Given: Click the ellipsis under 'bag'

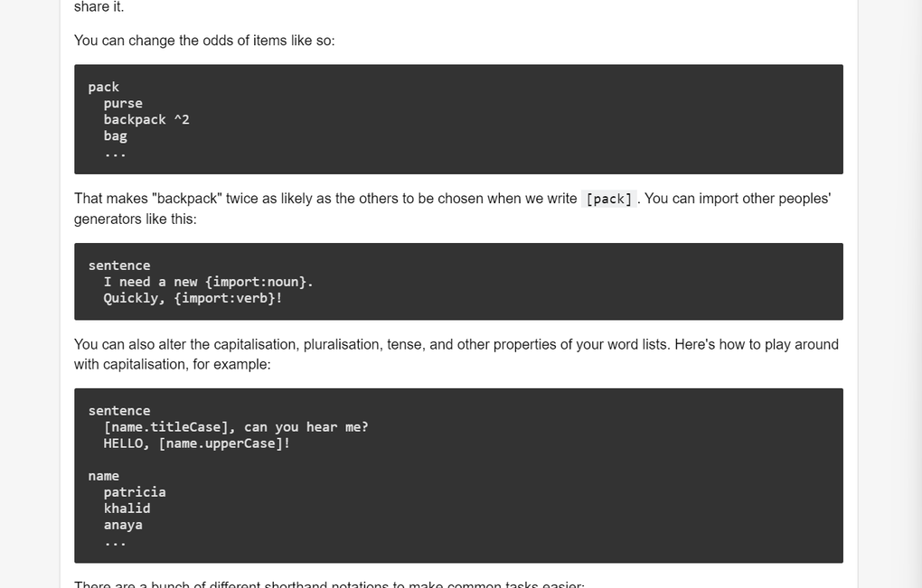Looking at the screenshot, I should [115, 153].
